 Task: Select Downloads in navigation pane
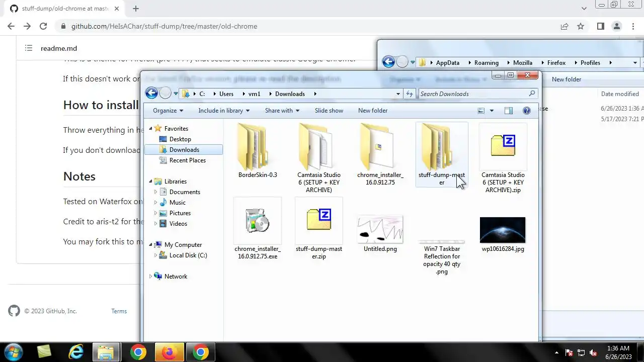(184, 150)
